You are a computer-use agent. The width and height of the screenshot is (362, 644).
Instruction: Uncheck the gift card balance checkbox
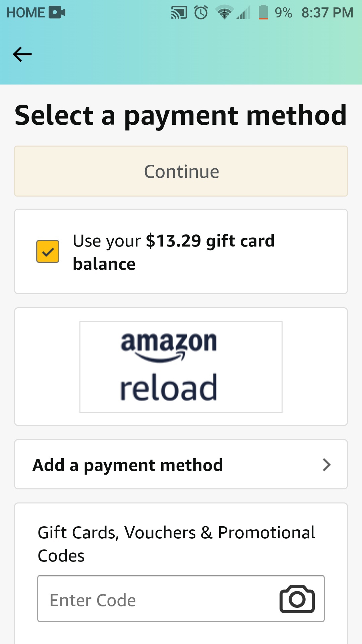[x=48, y=251]
